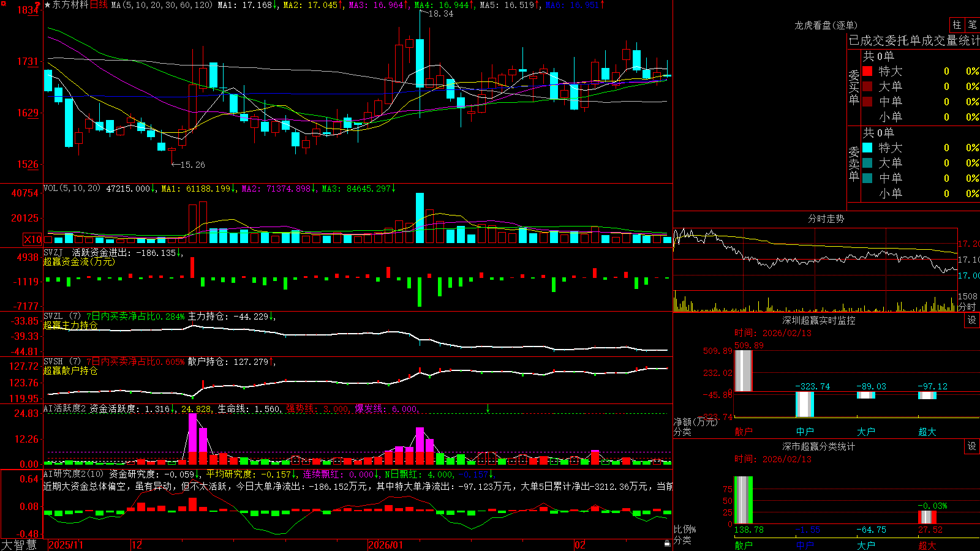980x551 pixels.
Task: Click the 龙虎看盘(逐单) panel title
Action: coord(826,25)
